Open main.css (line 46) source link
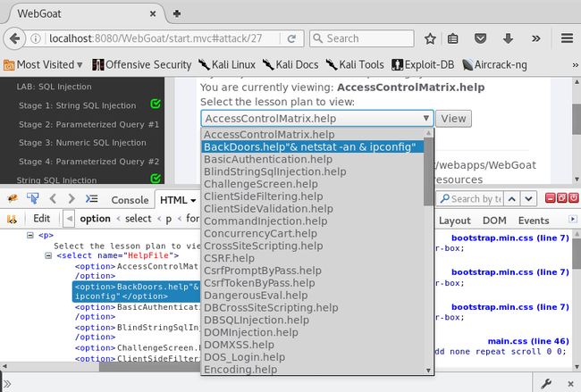Screen dimensions: 581x392 point(528,341)
